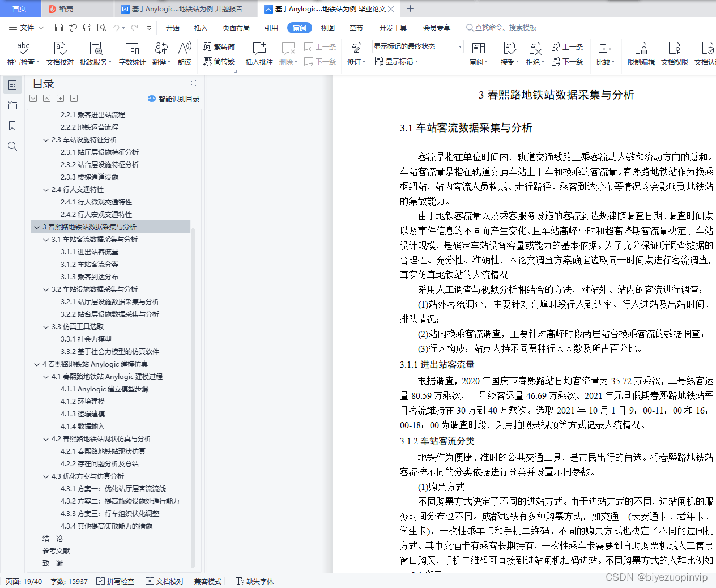The image size is (716, 588).
Task: Click the 智能识别目录 button
Action: click(175, 99)
